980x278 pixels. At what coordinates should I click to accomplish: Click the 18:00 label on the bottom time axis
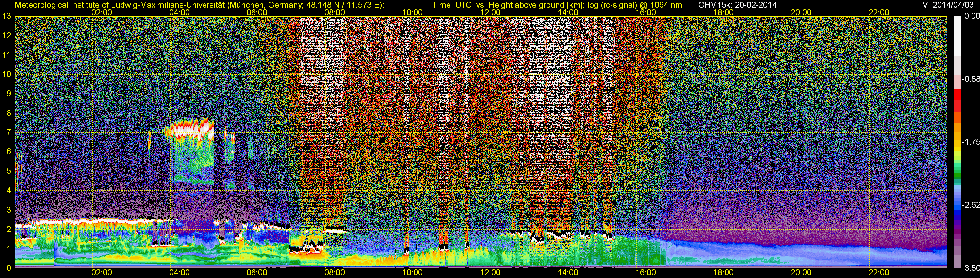pyautogui.click(x=723, y=273)
